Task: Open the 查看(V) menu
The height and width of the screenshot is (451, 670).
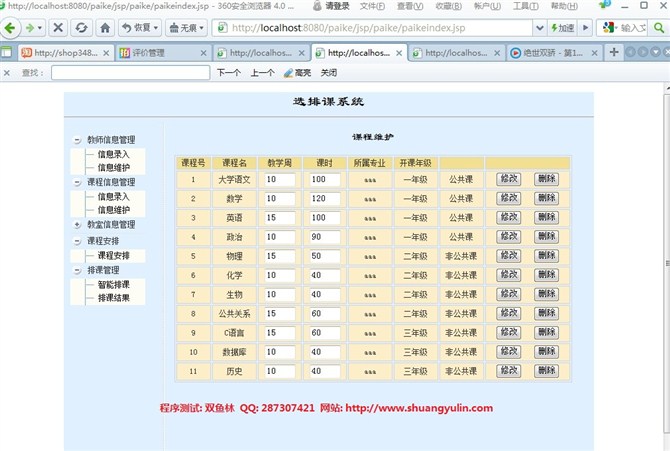Action: [410, 6]
